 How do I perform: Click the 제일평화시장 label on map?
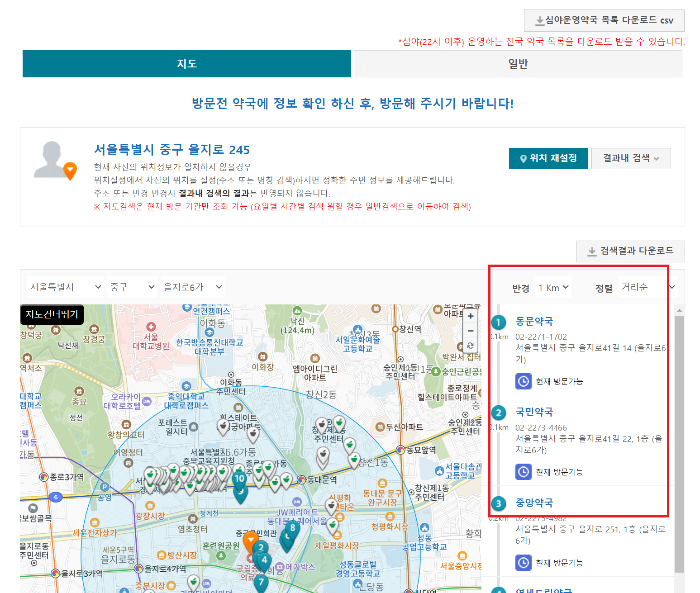pos(337,546)
